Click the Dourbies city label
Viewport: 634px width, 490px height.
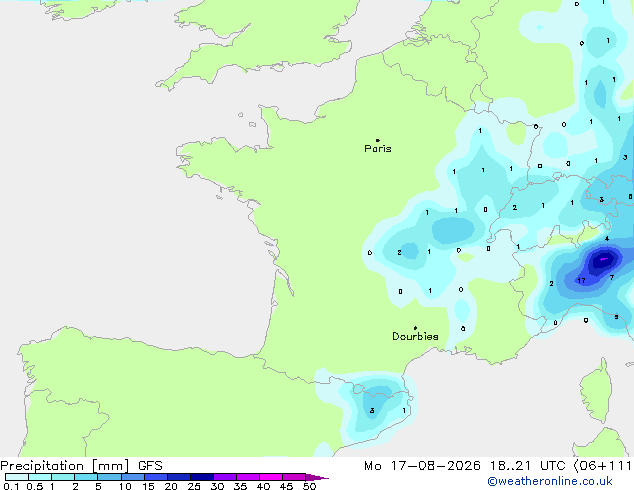pos(415,336)
